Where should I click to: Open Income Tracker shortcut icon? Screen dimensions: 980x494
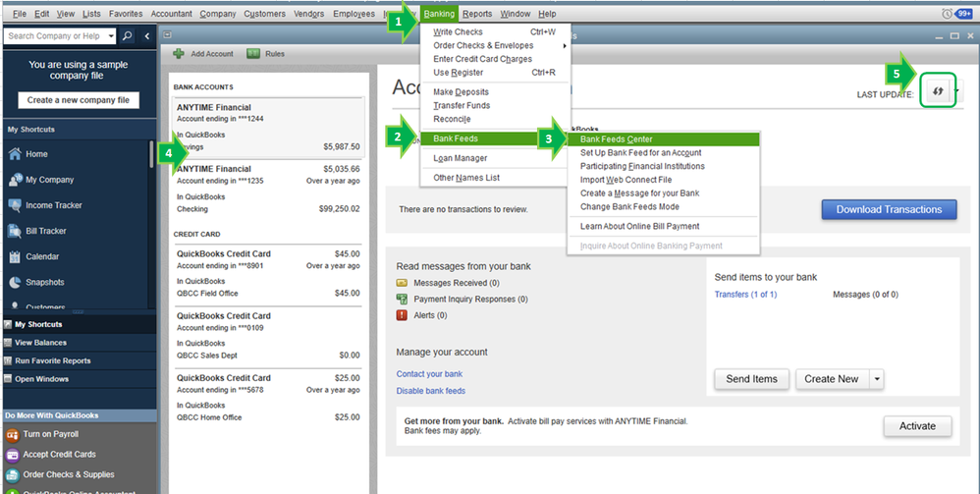pyautogui.click(x=16, y=205)
